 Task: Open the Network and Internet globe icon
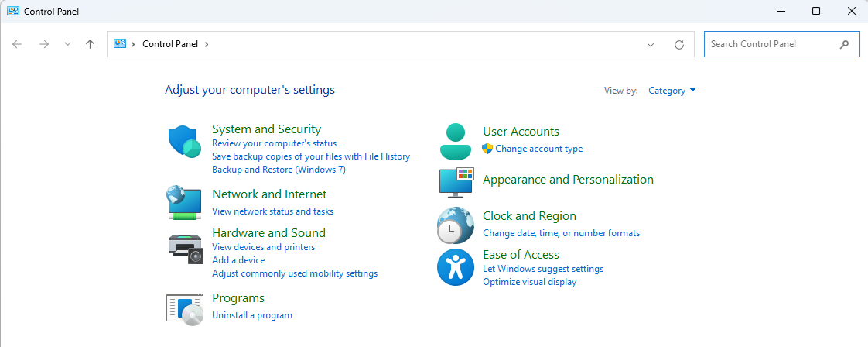click(184, 202)
